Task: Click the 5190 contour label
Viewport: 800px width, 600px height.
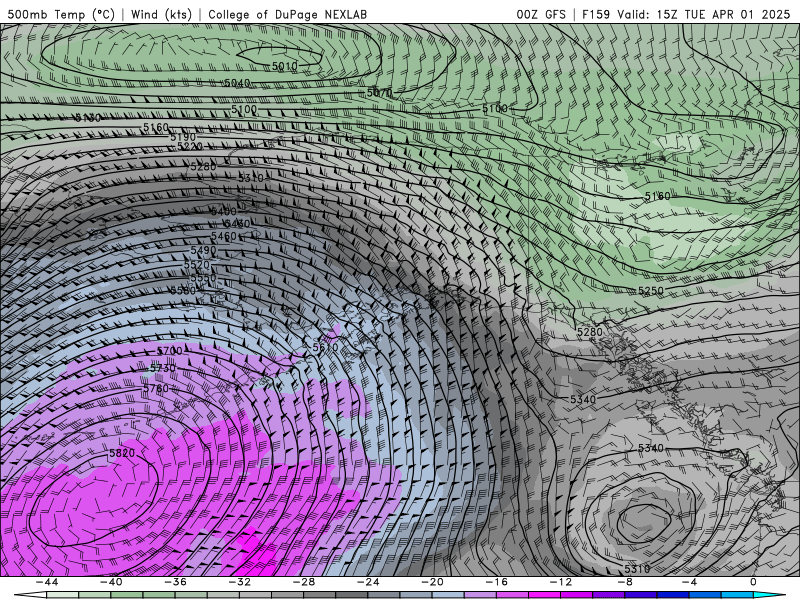Action: pyautogui.click(x=183, y=137)
